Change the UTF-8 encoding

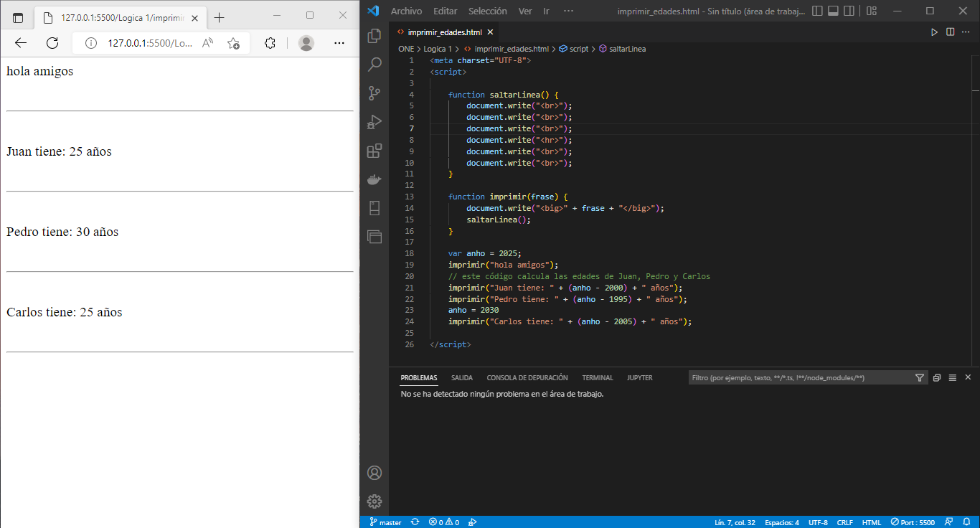pyautogui.click(x=818, y=522)
